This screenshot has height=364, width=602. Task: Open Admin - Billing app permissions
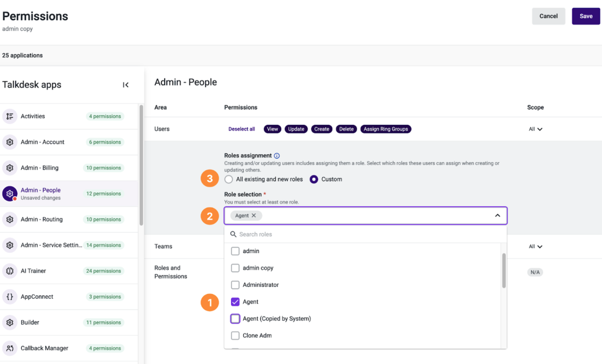[69, 168]
